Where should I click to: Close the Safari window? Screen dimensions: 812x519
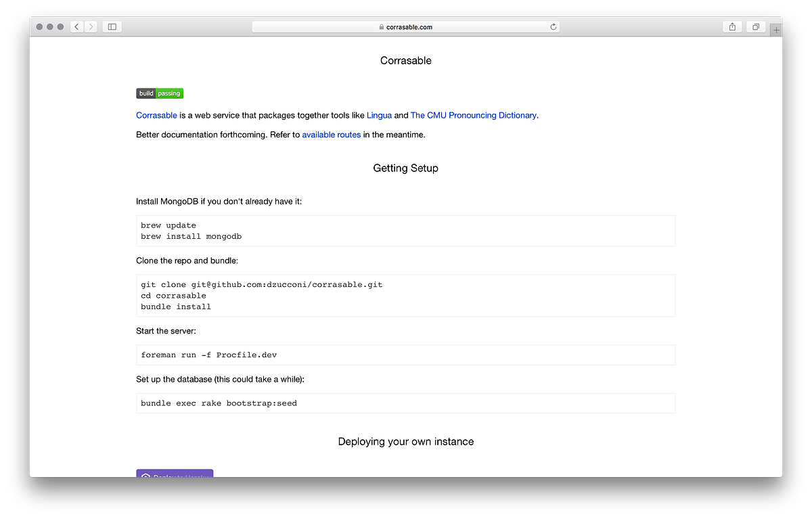click(39, 27)
